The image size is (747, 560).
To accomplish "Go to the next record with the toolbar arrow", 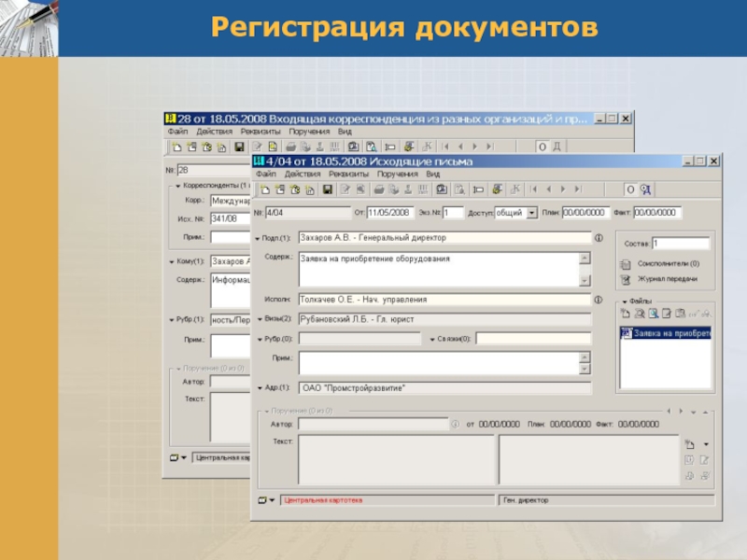I will (563, 189).
